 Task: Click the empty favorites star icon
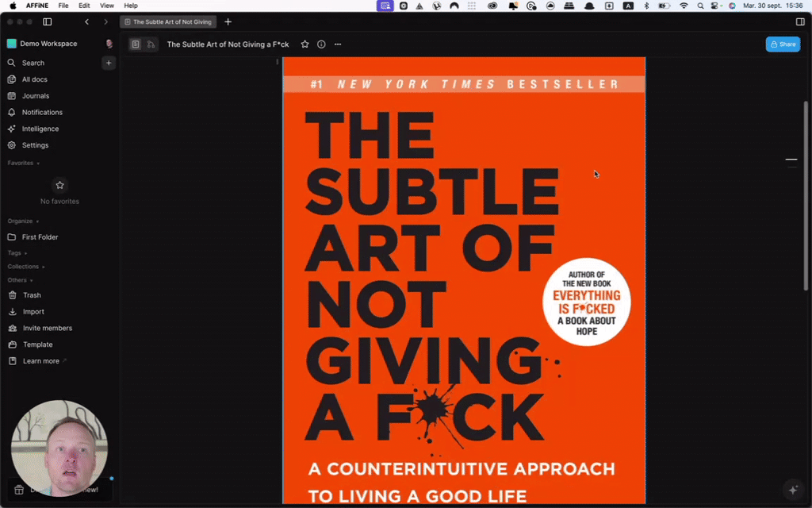coord(59,185)
